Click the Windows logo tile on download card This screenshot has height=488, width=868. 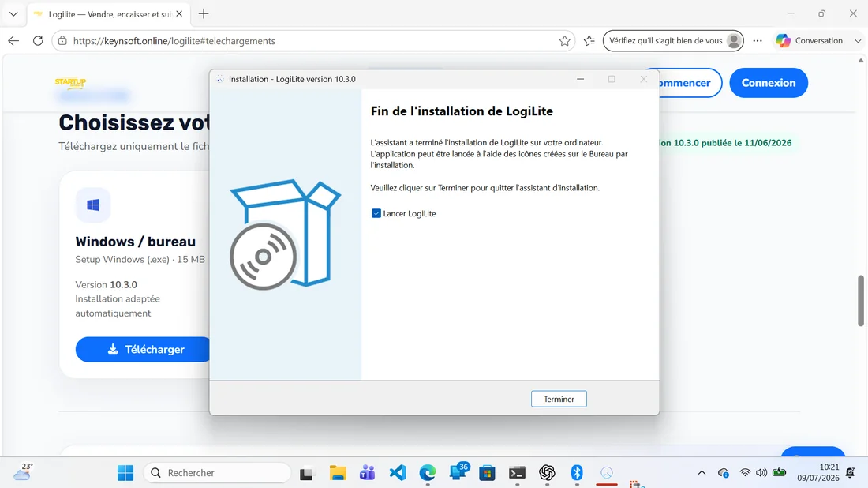[x=93, y=205]
